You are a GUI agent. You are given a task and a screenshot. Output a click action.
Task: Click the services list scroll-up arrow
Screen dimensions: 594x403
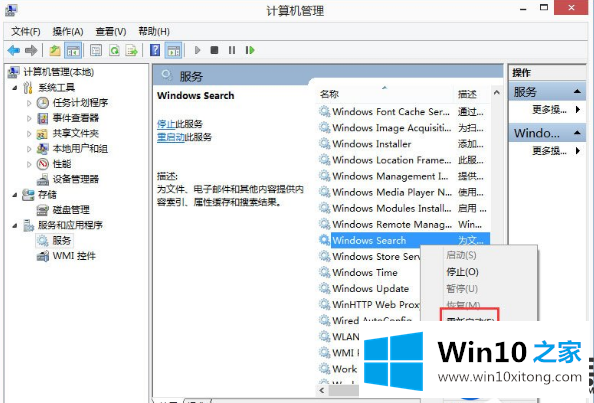click(x=497, y=92)
